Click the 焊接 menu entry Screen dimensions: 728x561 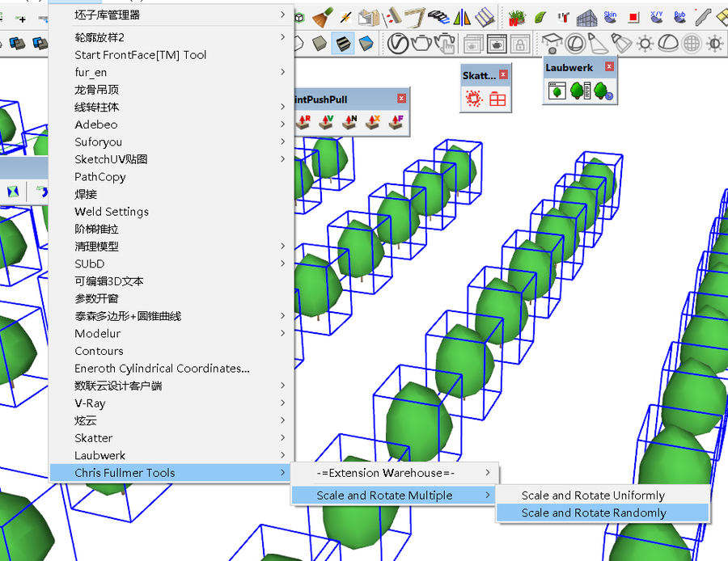(x=171, y=194)
